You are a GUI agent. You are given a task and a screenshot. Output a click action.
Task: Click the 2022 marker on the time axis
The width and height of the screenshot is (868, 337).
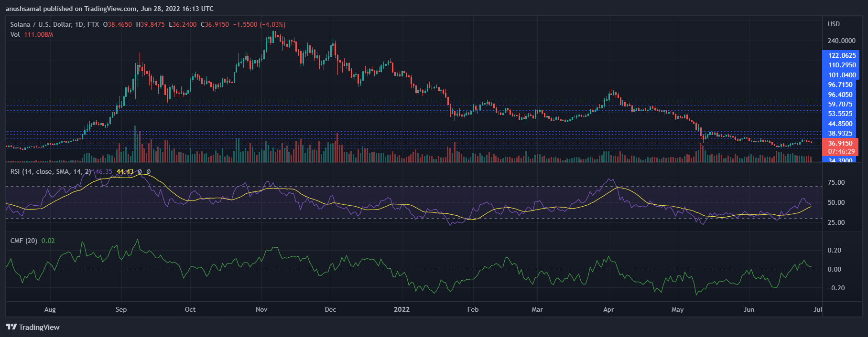pos(401,309)
